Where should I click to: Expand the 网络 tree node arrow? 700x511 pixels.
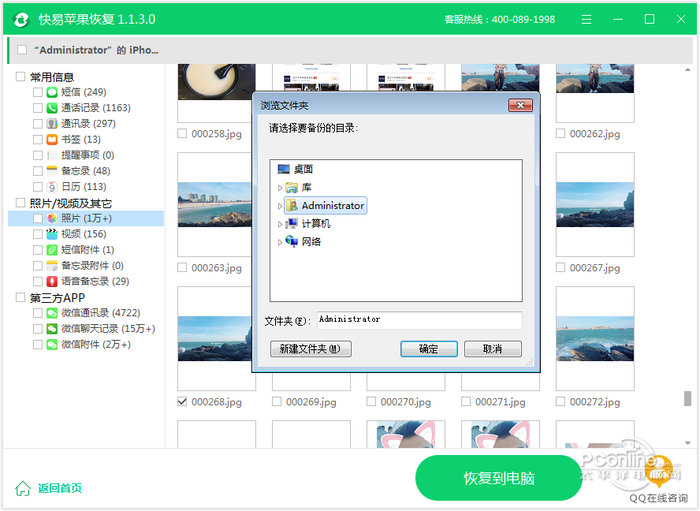[280, 242]
